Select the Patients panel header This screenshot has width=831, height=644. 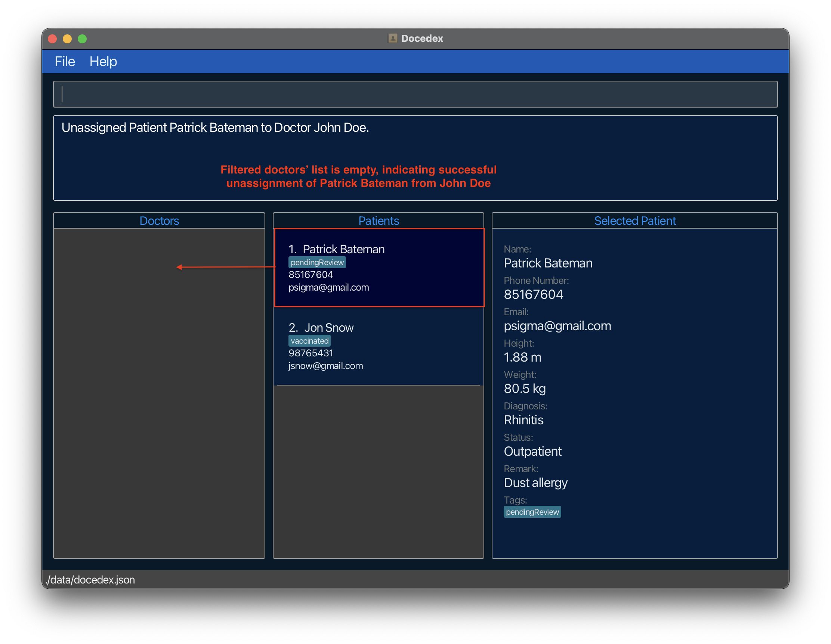(379, 220)
